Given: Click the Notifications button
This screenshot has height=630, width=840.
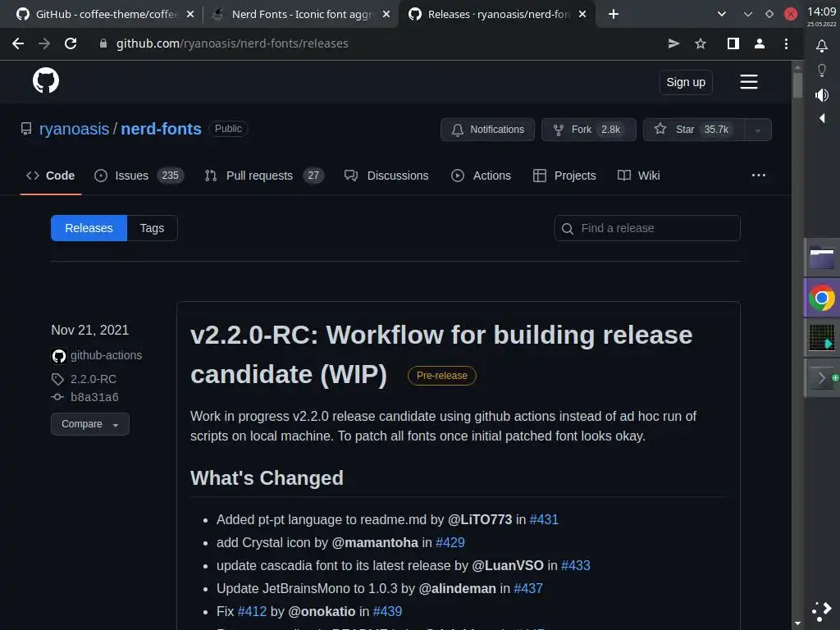Looking at the screenshot, I should 487,130.
